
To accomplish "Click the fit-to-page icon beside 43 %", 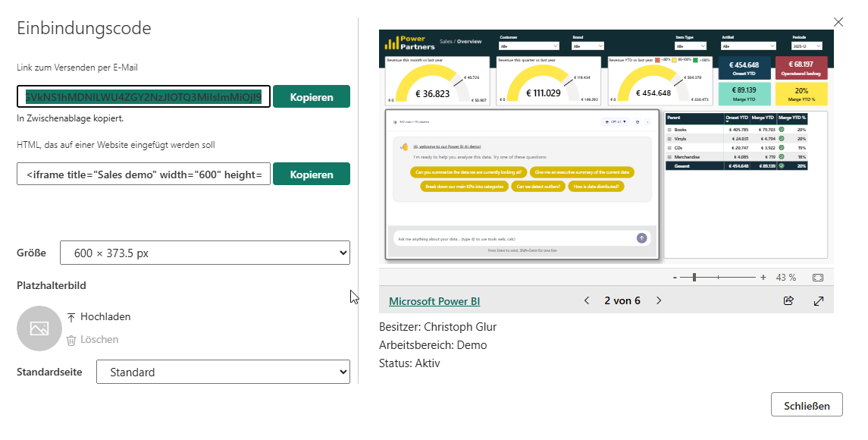I will 818,278.
